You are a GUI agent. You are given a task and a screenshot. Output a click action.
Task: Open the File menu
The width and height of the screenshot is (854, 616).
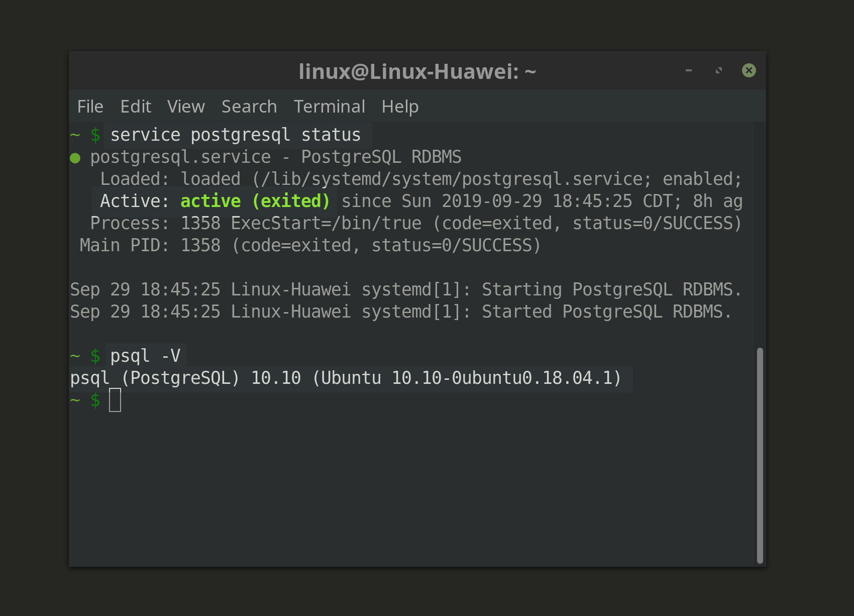tap(89, 106)
